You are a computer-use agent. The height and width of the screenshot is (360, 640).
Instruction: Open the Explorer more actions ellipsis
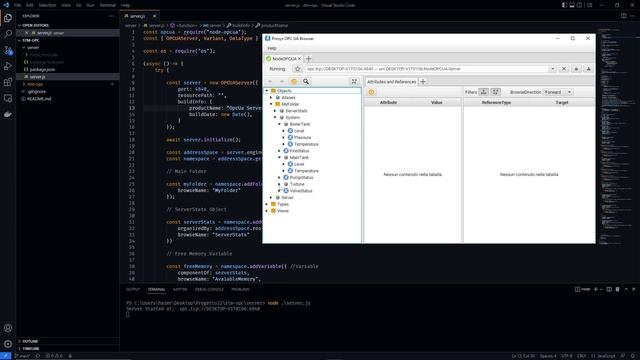pos(111,16)
